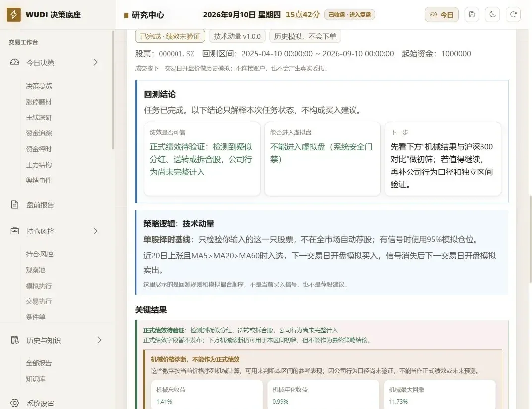Click the sidebar scrollbar thumb
Screen dimensions: 532x409
113,90
